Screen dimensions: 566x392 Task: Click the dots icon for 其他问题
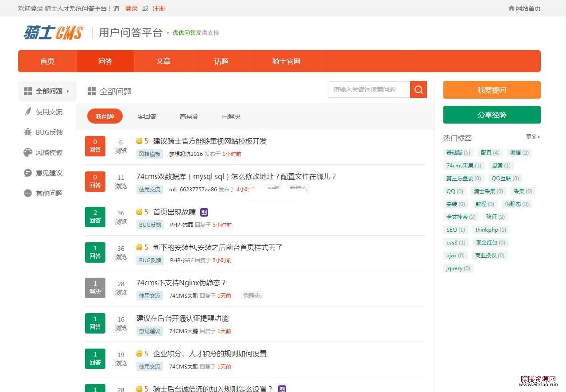[x=28, y=193]
